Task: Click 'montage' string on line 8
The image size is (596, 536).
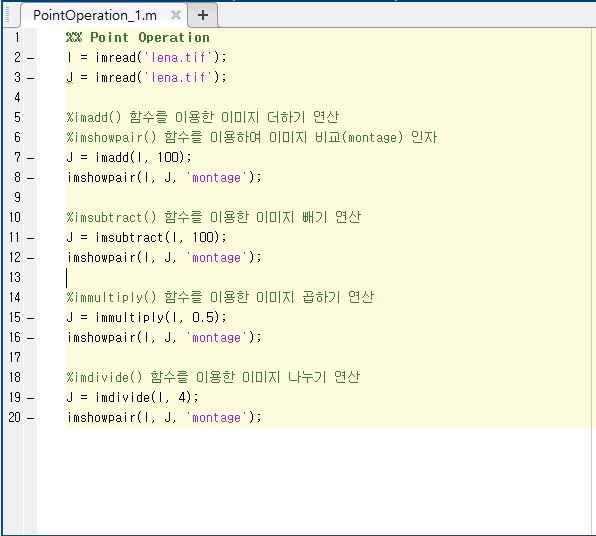Action: [216, 178]
